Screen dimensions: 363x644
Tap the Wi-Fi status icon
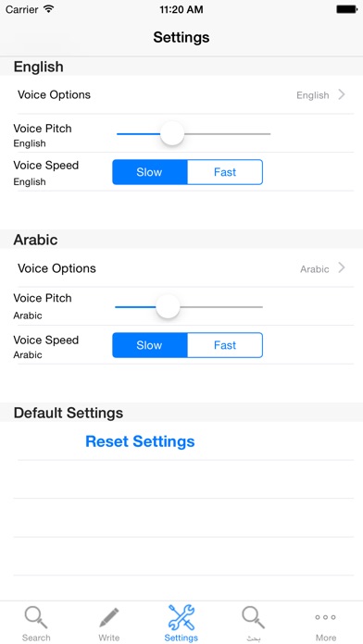[49, 9]
